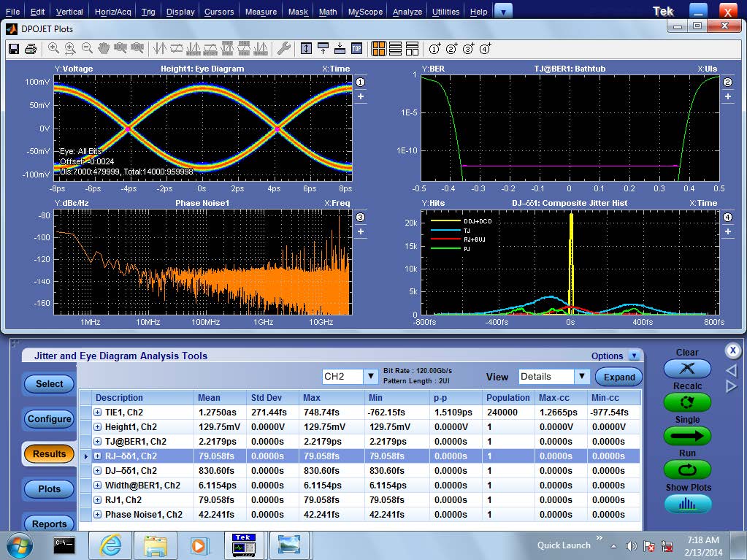This screenshot has width=747, height=560.
Task: Open the Analyze menu
Action: (407, 12)
